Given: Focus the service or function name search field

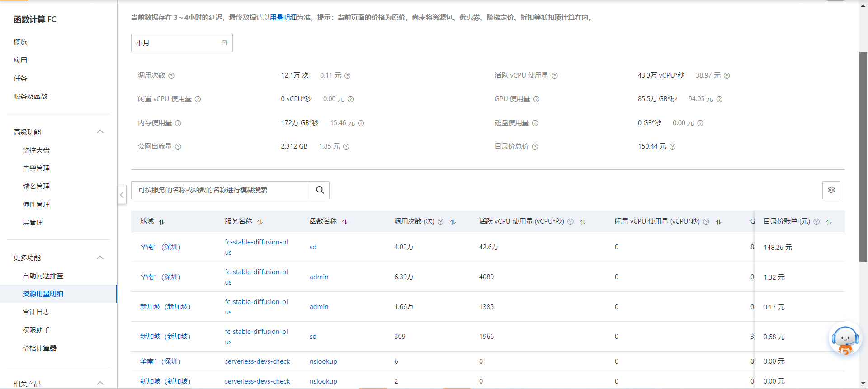Looking at the screenshot, I should 221,190.
